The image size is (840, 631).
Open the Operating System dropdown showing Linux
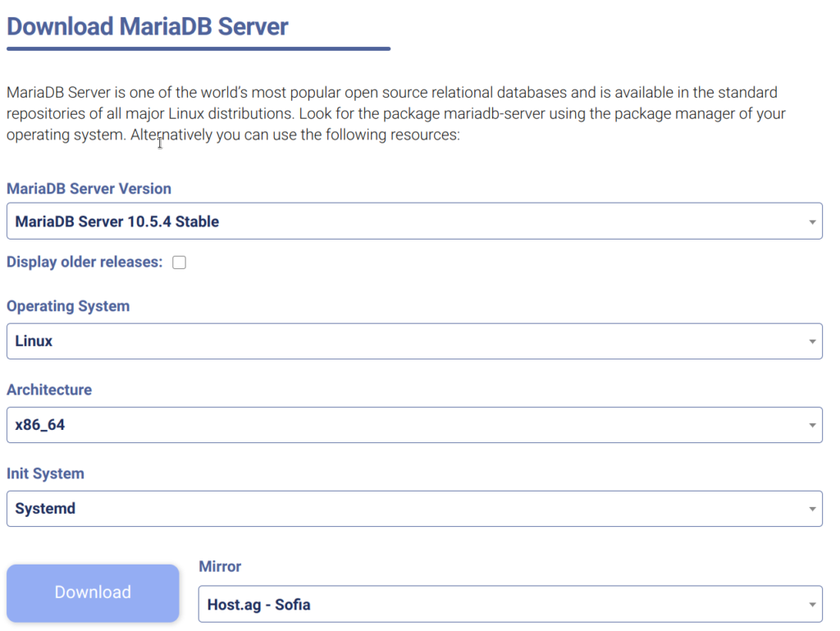pyautogui.click(x=414, y=341)
